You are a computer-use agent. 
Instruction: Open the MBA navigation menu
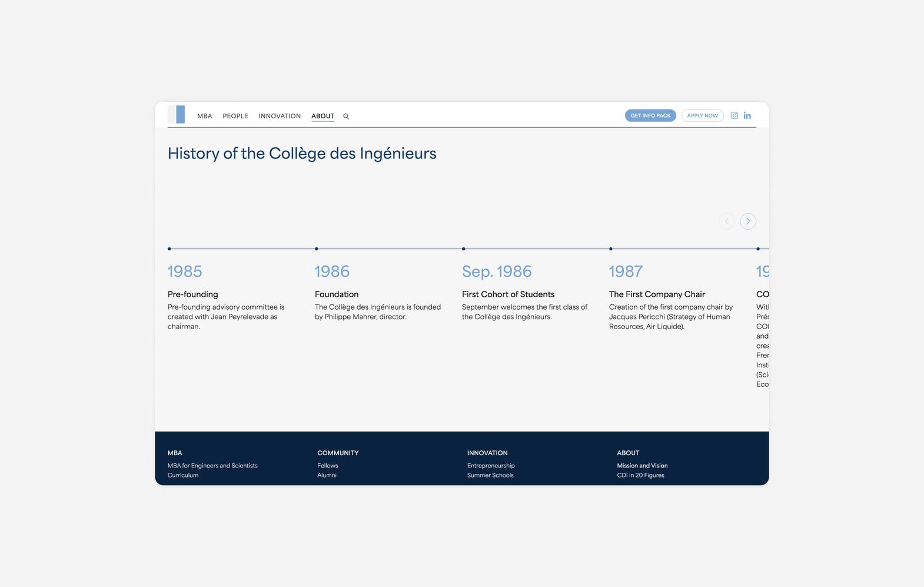tap(204, 116)
